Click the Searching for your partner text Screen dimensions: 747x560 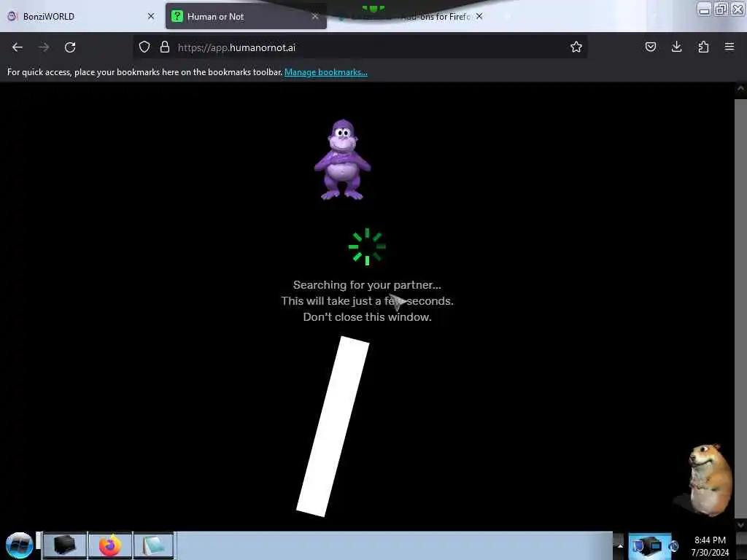click(367, 285)
